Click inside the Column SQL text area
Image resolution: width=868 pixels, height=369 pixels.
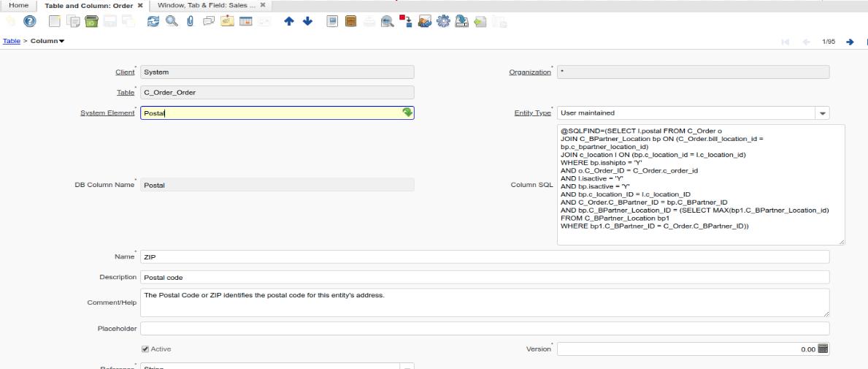click(701, 184)
